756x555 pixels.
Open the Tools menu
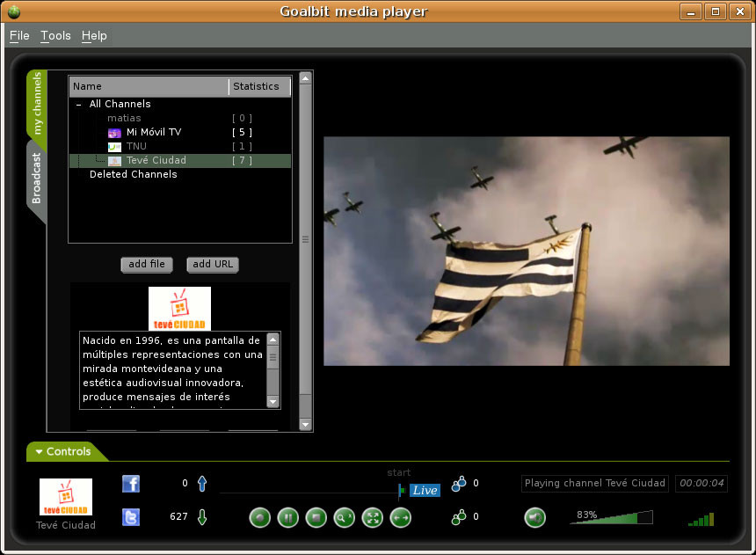(x=55, y=36)
